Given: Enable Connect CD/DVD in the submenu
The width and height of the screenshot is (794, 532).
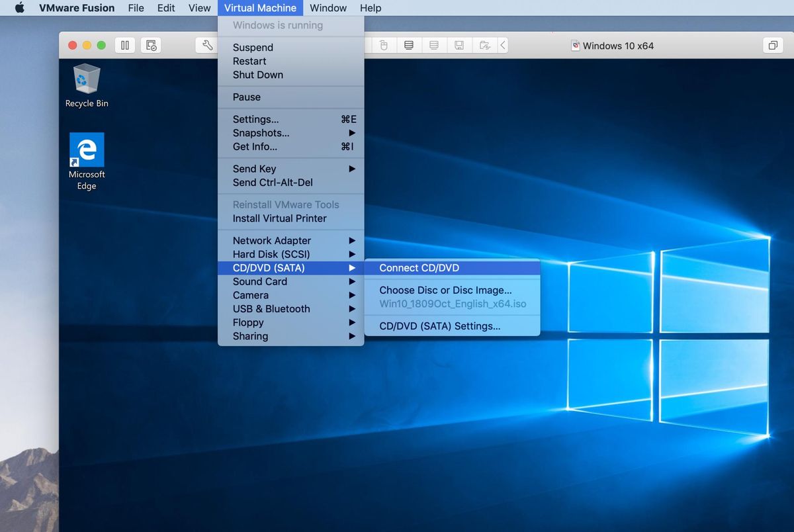Looking at the screenshot, I should click(x=418, y=267).
